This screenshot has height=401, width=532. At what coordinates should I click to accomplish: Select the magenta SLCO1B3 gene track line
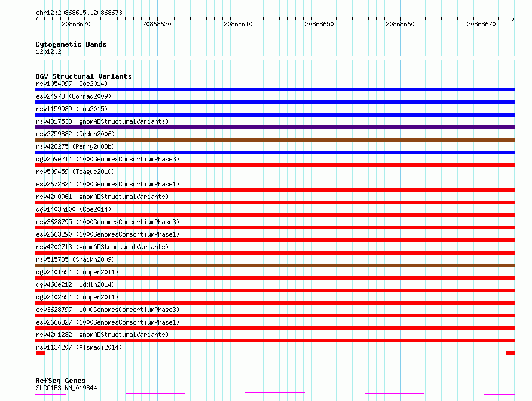275,394
